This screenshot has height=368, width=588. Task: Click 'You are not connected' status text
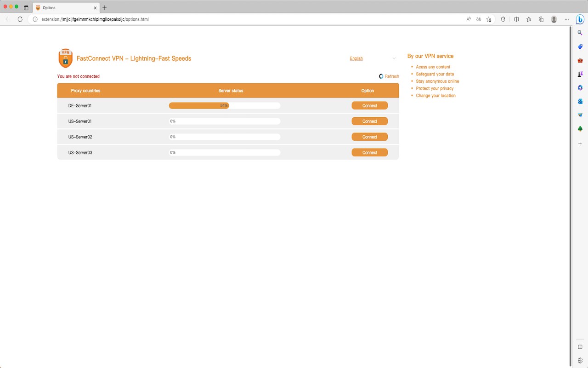point(78,76)
